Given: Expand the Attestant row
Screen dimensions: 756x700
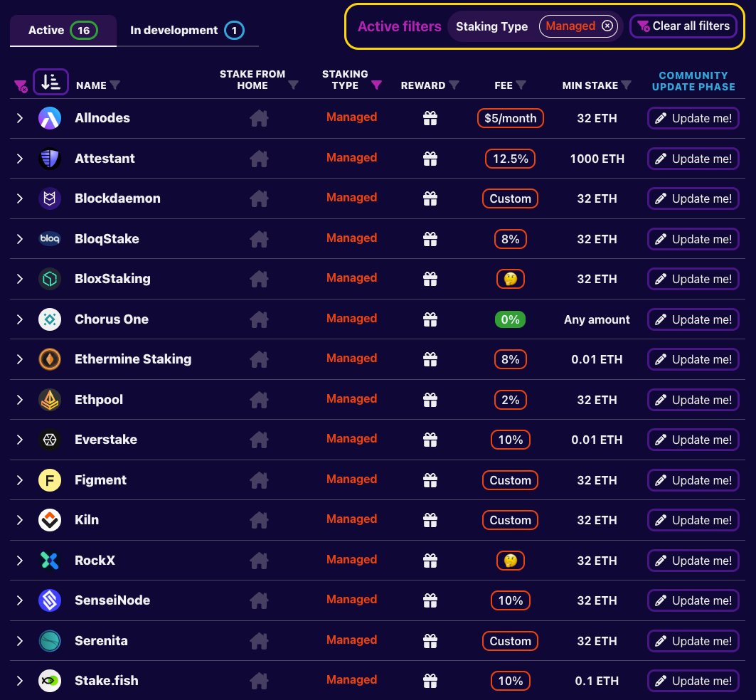Looking at the screenshot, I should tap(19, 158).
